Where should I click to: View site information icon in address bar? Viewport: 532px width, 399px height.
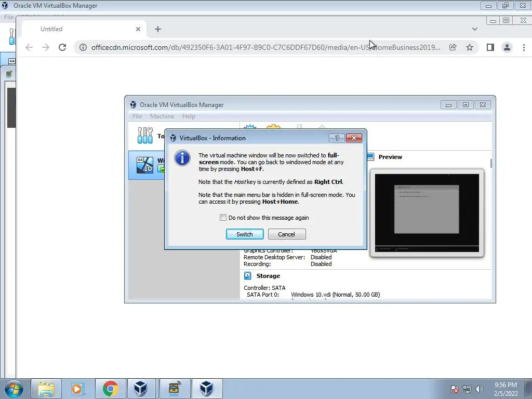[83, 47]
